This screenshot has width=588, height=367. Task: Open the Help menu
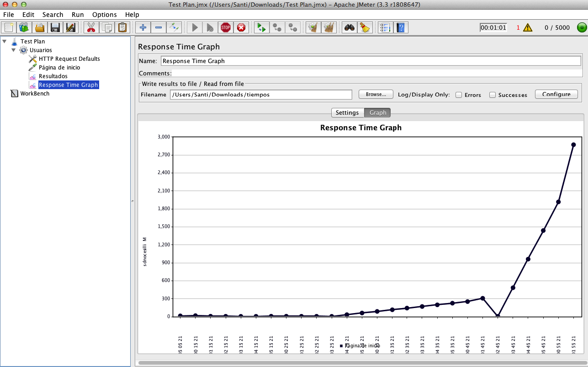pyautogui.click(x=132, y=15)
